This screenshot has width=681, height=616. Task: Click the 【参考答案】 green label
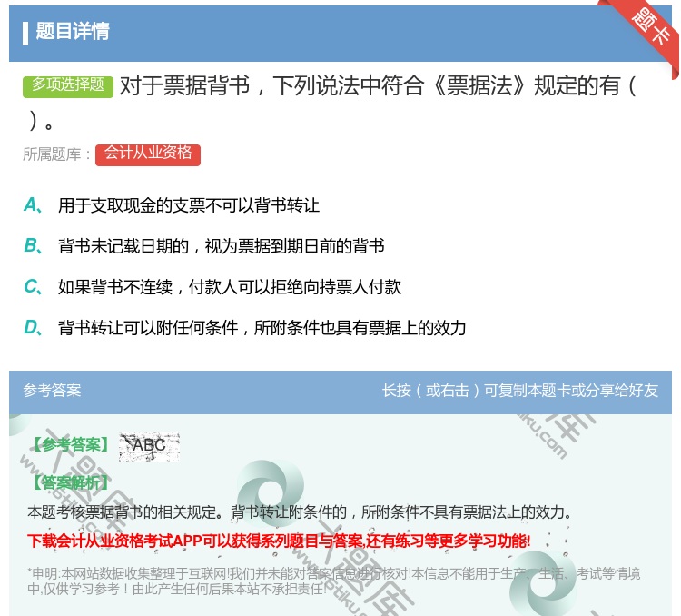pos(71,444)
